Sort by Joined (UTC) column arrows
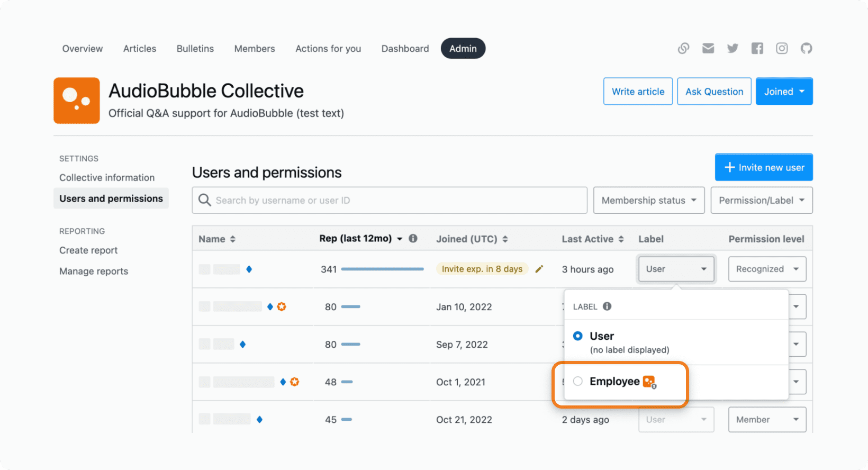868x470 pixels. click(x=505, y=239)
